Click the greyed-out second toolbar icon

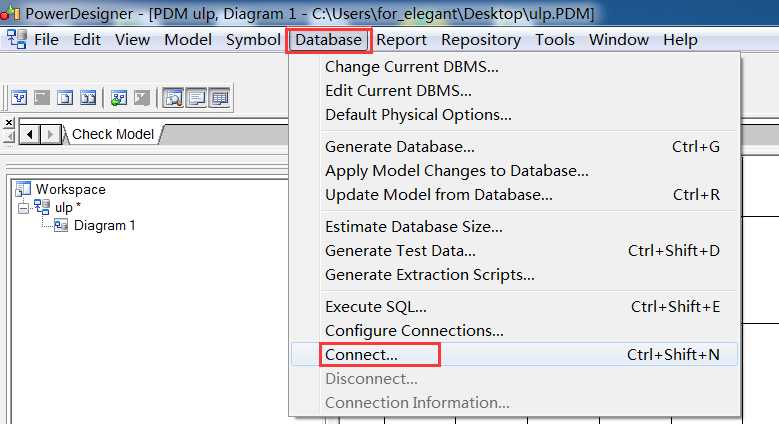tap(42, 98)
